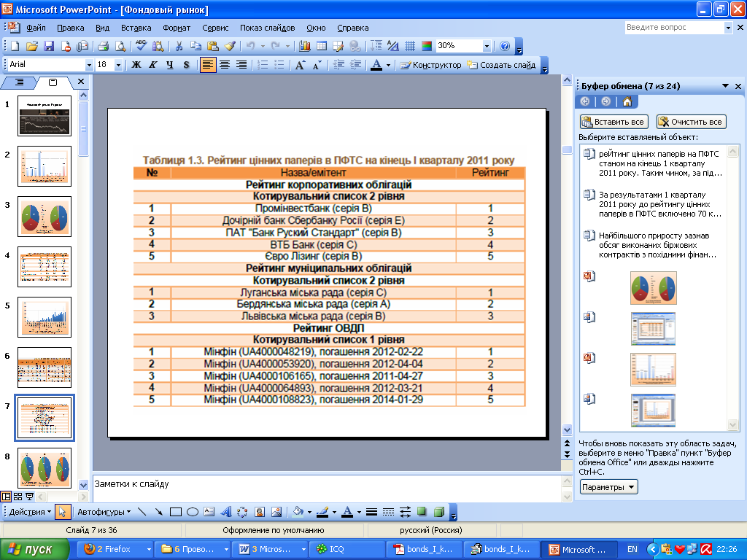The image size is (747, 560).
Task: Click in the Заметки к слайду notes field
Action: 328,488
